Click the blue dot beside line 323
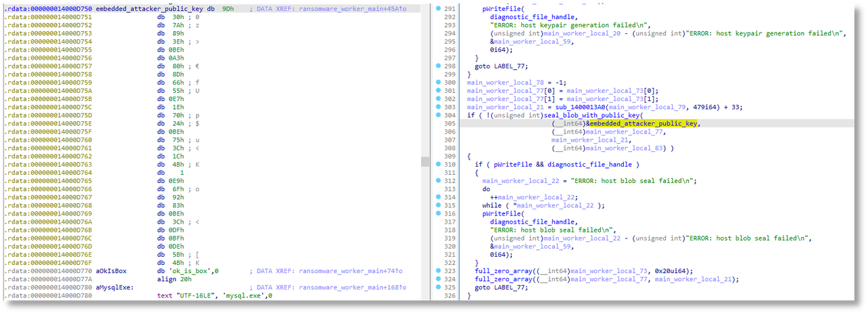 [x=438, y=271]
